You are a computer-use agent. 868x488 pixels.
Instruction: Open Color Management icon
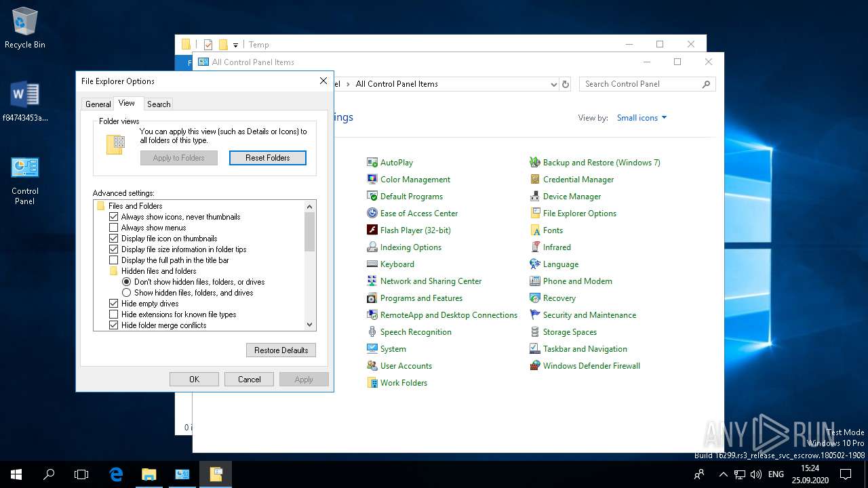click(372, 180)
